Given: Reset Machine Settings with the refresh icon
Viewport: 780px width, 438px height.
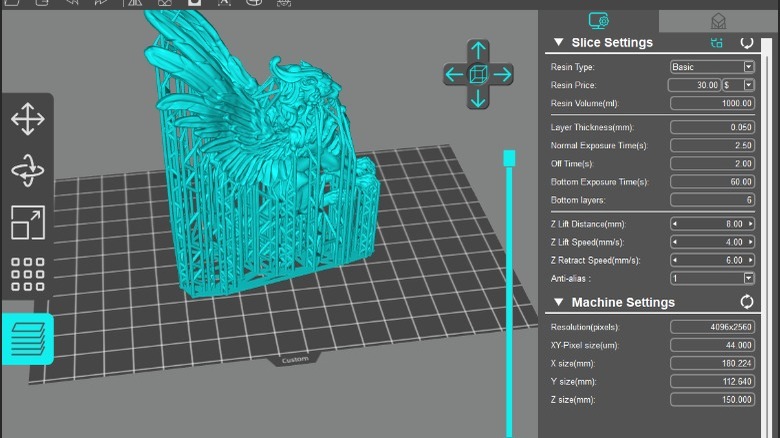Looking at the screenshot, I should [746, 302].
